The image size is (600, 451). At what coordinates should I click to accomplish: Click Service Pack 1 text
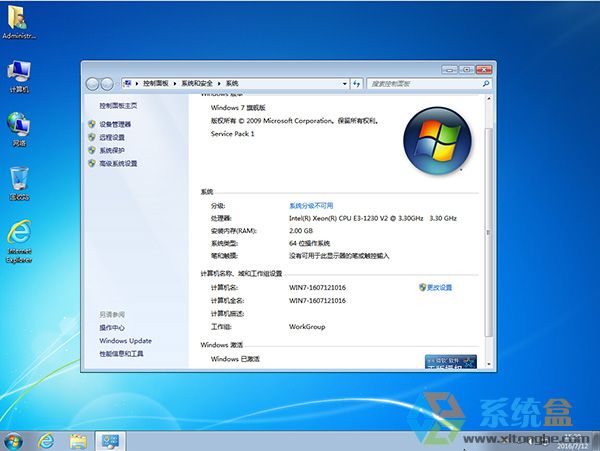[x=233, y=134]
